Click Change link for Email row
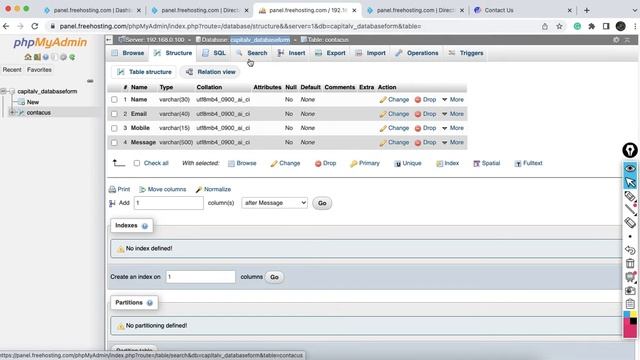 tap(394, 114)
